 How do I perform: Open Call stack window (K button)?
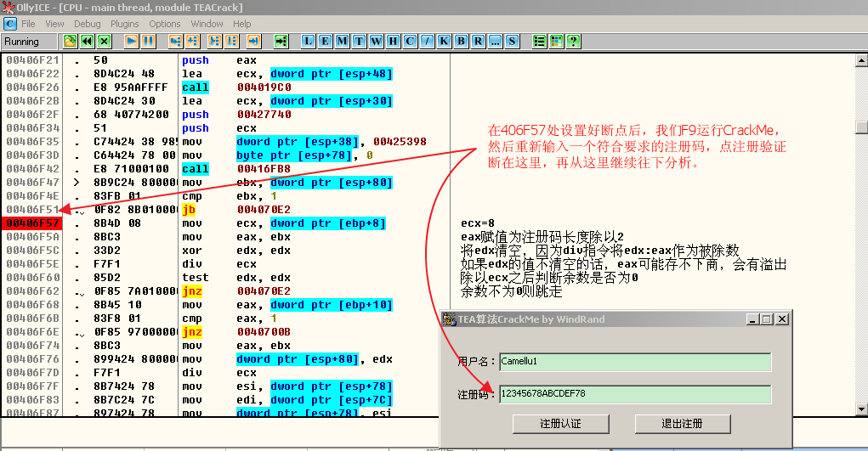click(x=444, y=41)
